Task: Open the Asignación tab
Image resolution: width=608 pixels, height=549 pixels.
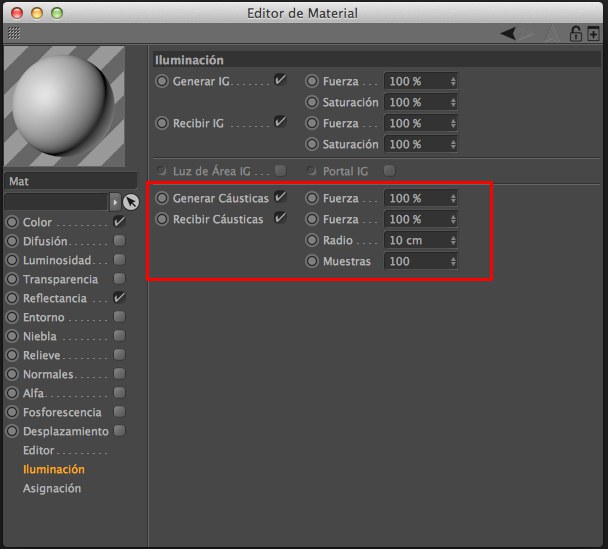Action: click(52, 488)
